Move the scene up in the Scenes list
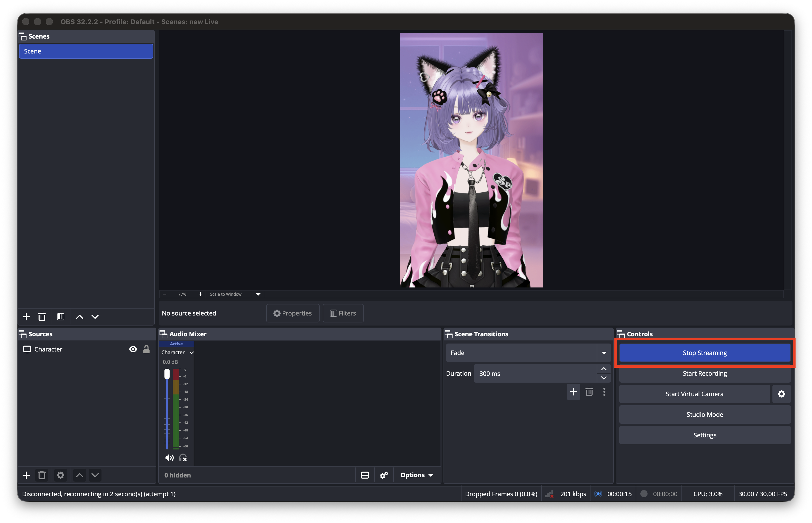 79,317
